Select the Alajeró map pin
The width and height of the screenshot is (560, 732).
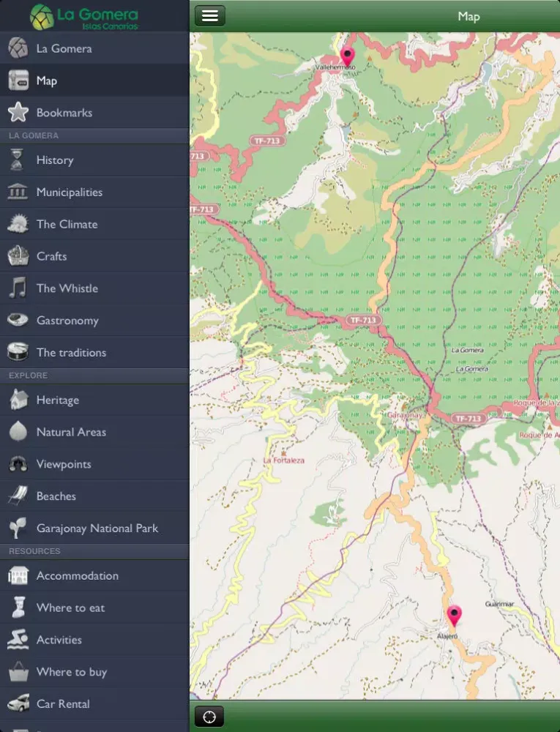tap(454, 616)
